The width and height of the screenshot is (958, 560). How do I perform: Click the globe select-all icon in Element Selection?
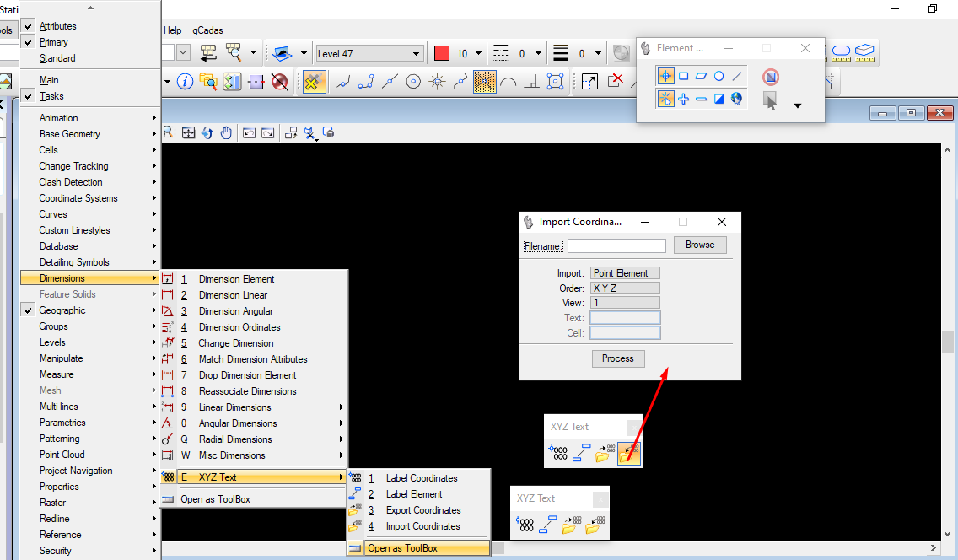(x=736, y=99)
